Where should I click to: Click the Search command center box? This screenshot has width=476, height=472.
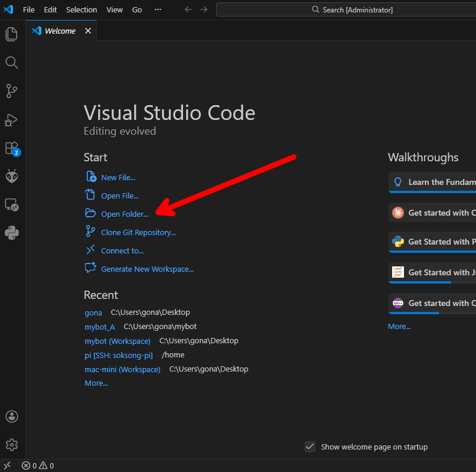(346, 9)
